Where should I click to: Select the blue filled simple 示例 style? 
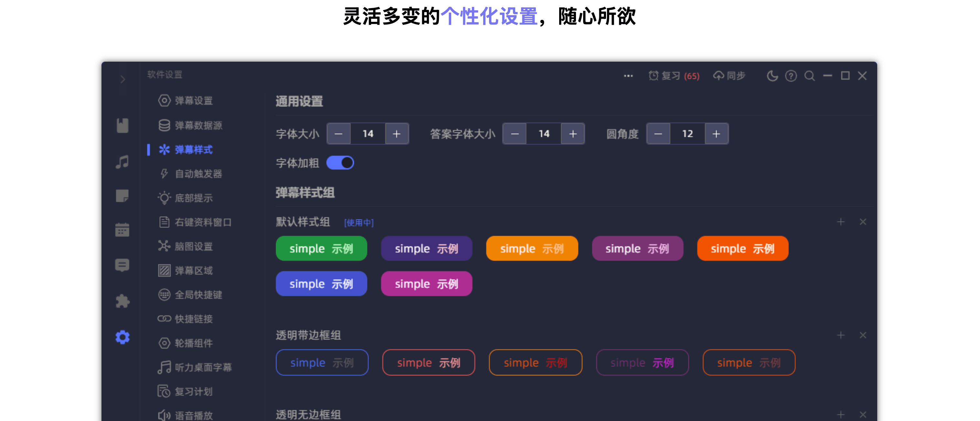pos(322,284)
